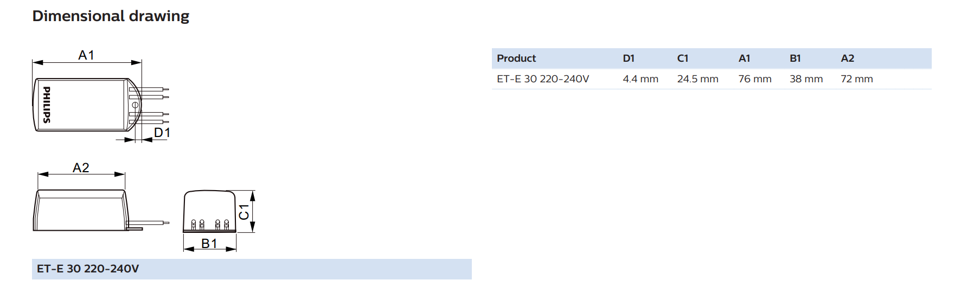Select the A1 column header in table
Viewport: 980px width, 293px height.
pyautogui.click(x=745, y=58)
